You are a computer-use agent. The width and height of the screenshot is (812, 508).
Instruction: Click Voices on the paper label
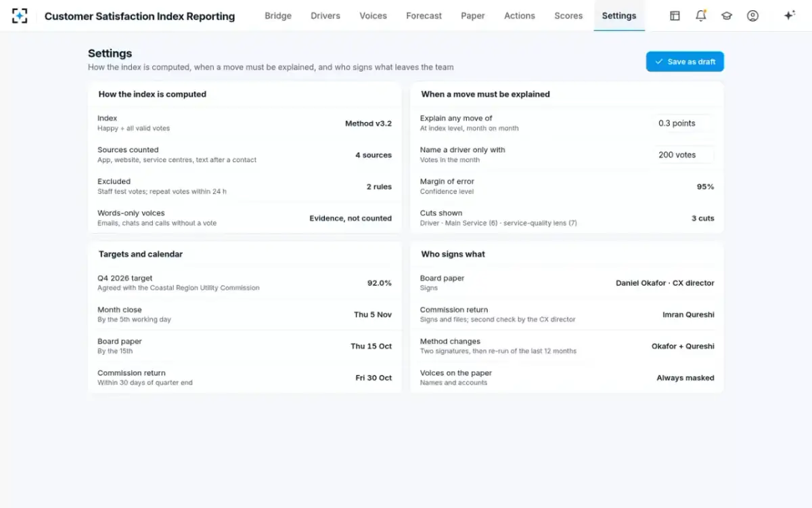(x=456, y=373)
